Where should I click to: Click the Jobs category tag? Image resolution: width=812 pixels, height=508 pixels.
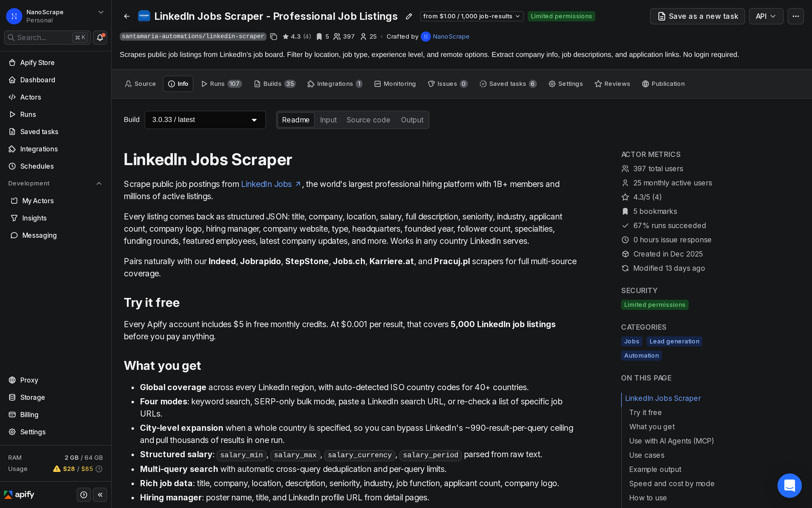pyautogui.click(x=632, y=341)
